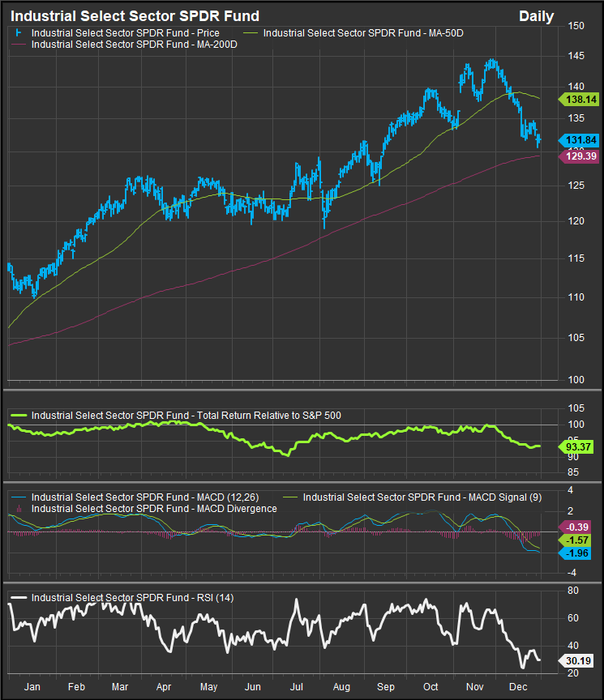Click the 115 price axis label

576,258
